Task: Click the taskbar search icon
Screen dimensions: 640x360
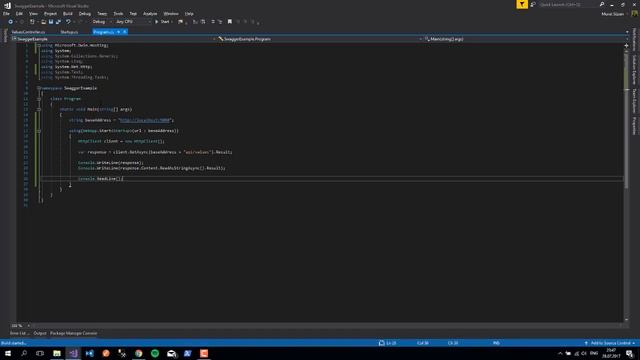Action: click(x=24, y=353)
